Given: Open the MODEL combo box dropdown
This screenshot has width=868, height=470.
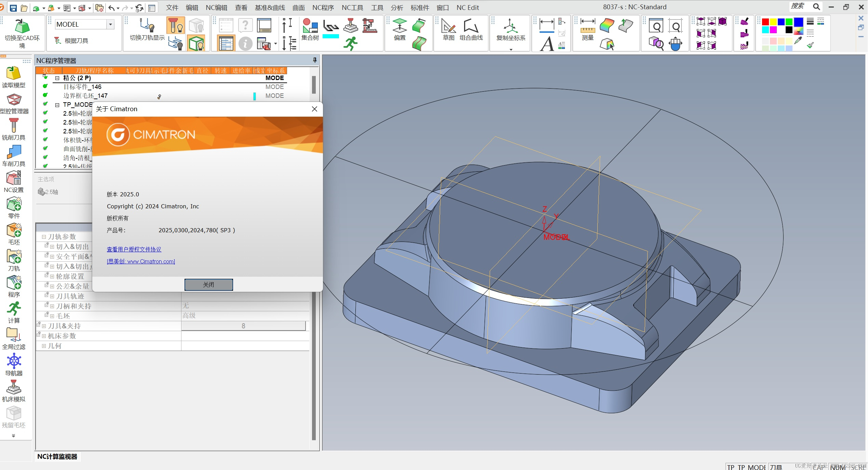Looking at the screenshot, I should (110, 24).
